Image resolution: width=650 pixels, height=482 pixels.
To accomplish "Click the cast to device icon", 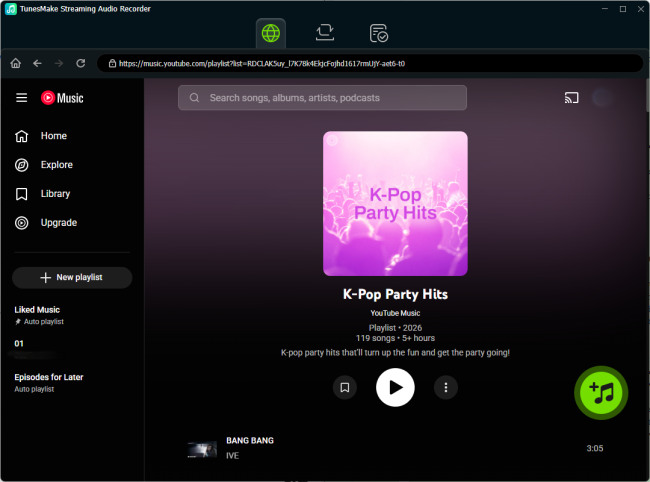I will coord(571,98).
